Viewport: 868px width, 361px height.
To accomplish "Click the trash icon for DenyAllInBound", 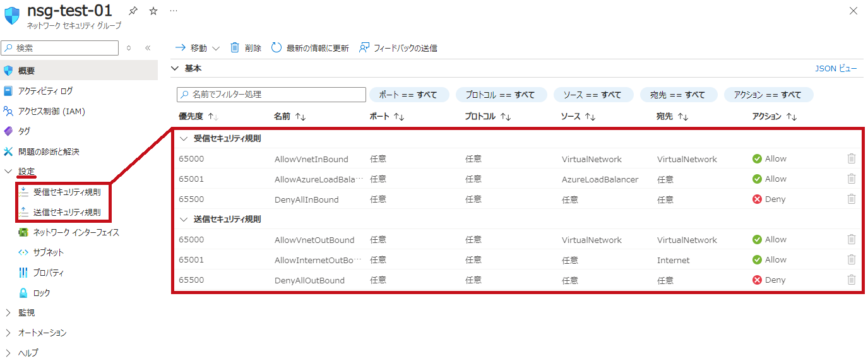I will tap(852, 199).
